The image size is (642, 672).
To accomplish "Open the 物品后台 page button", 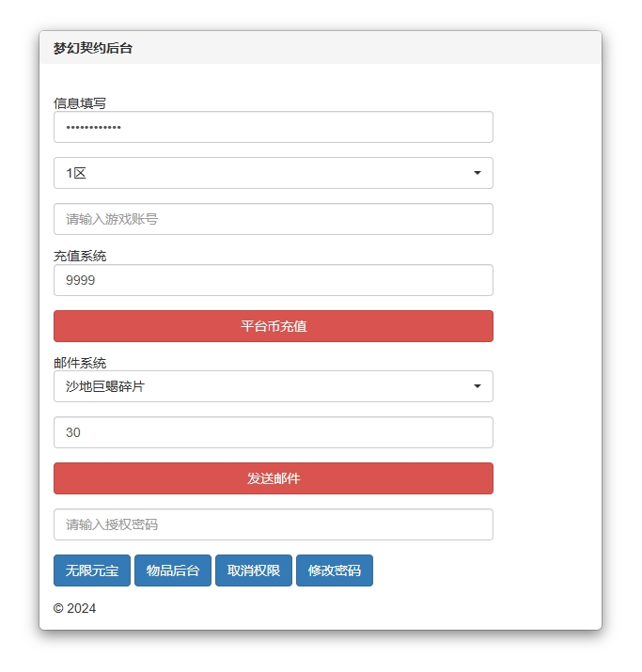I will pos(173,570).
